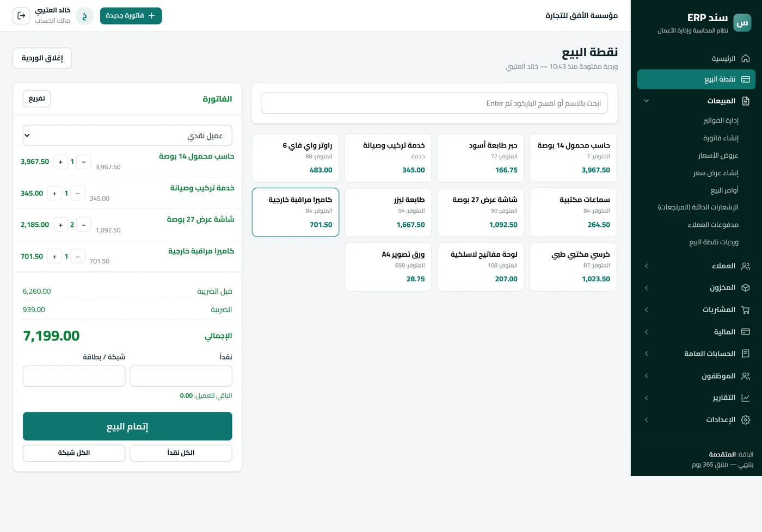Decrease quantity of شاشة عرض 27 بوصة
The image size is (762, 532).
pyautogui.click(x=84, y=225)
